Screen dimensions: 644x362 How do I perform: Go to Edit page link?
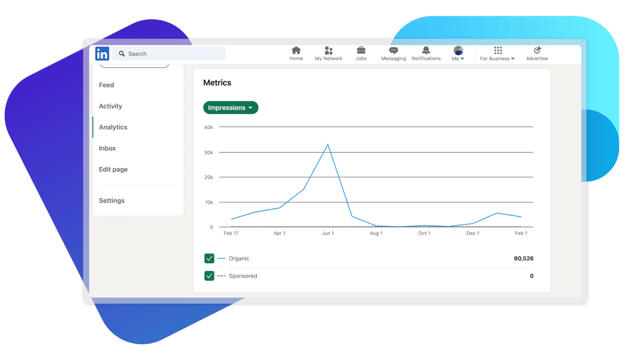pos(113,169)
